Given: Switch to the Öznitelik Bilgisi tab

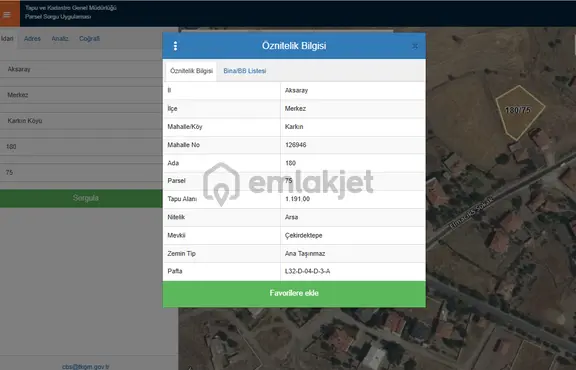Looking at the screenshot, I should 191,71.
